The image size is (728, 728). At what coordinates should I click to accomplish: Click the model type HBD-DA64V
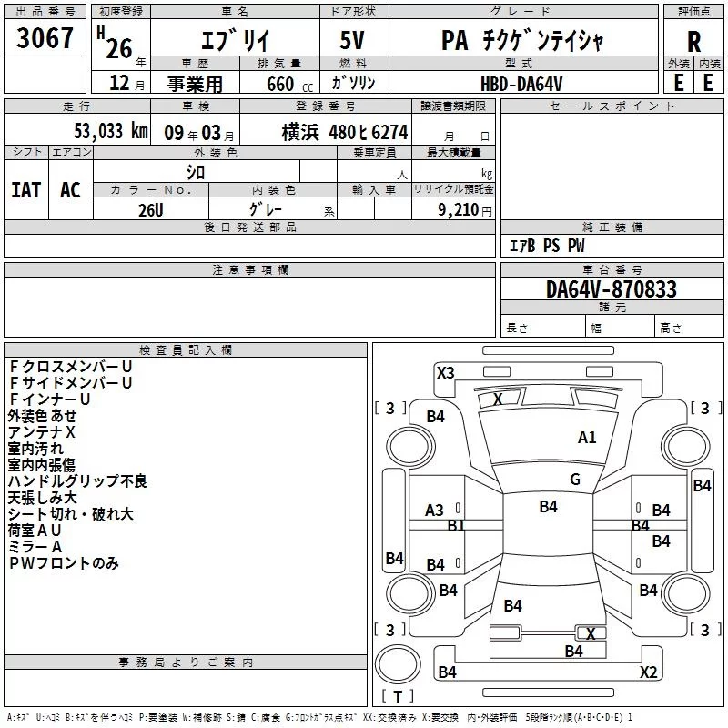[x=521, y=83]
